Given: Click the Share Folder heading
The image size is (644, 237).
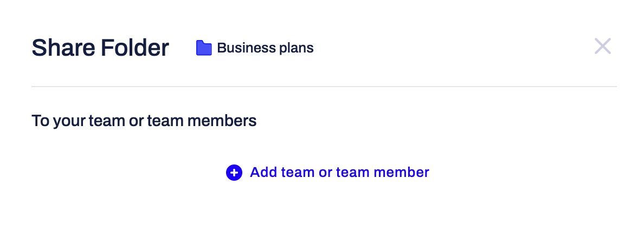Looking at the screenshot, I should (100, 48).
